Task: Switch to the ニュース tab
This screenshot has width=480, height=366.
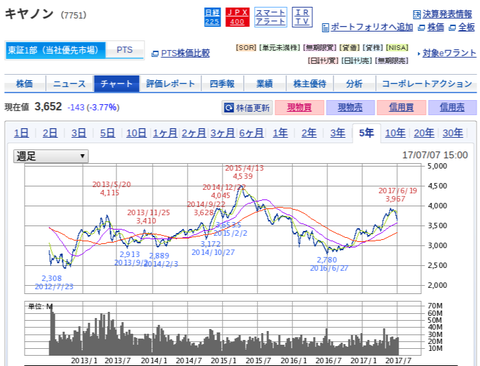Action: [70, 84]
